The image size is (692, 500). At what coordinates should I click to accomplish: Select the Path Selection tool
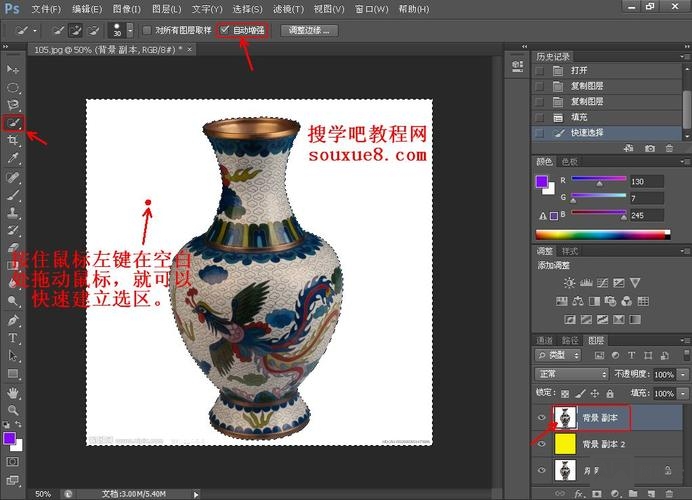coord(13,356)
